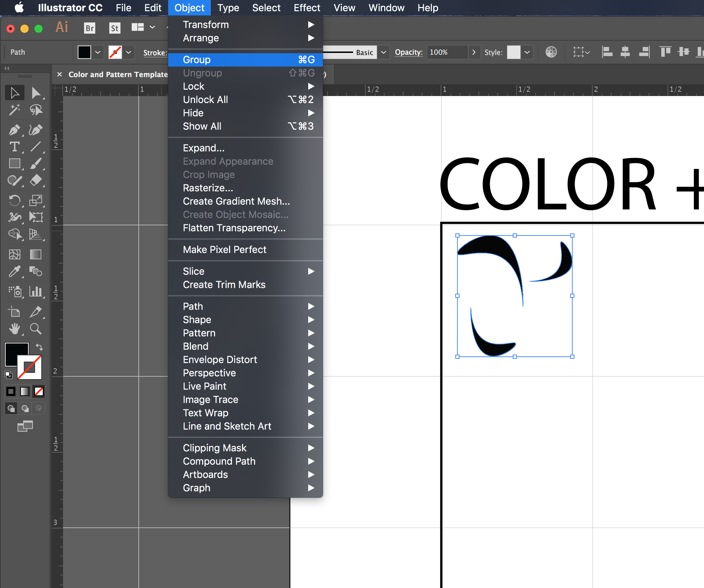
Task: Open the fill color dropdown arrow
Action: (98, 52)
